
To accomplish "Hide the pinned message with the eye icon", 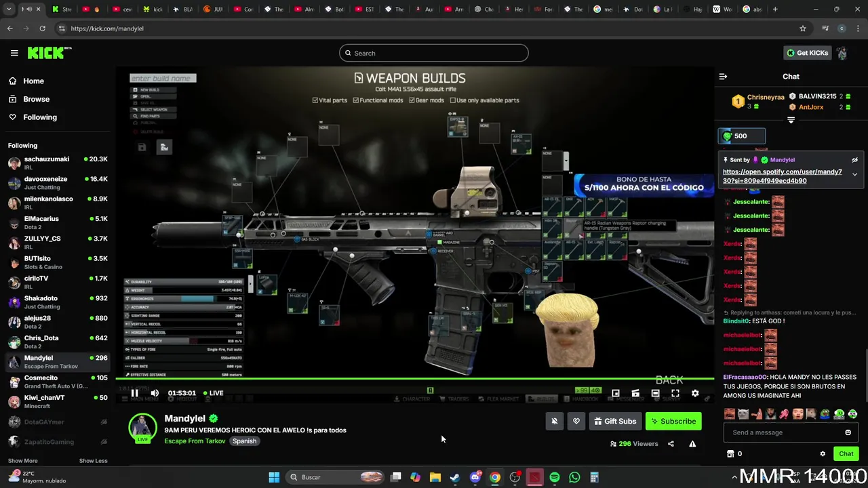I will (854, 160).
